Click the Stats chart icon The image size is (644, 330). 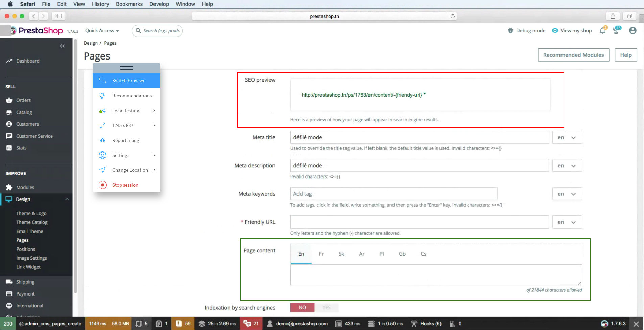pyautogui.click(x=9, y=148)
